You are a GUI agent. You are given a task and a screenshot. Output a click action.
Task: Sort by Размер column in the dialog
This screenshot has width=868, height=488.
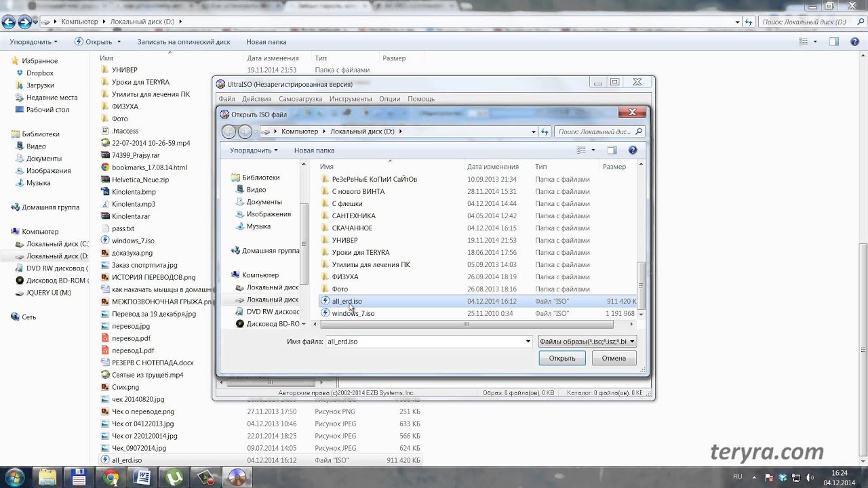[x=614, y=166]
